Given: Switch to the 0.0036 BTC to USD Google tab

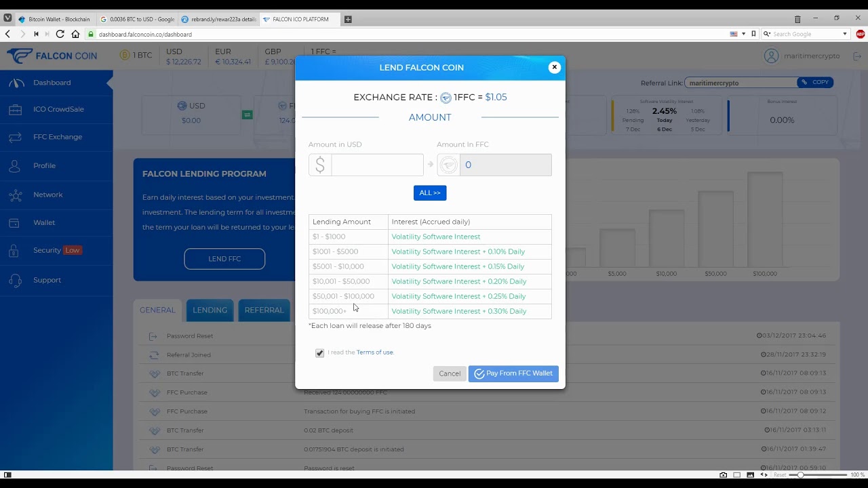Looking at the screenshot, I should pos(137,19).
